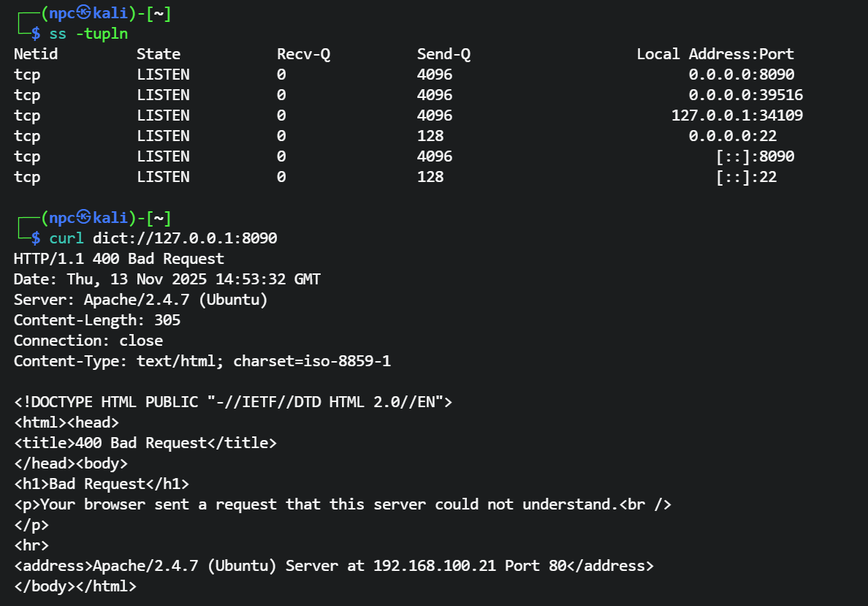The width and height of the screenshot is (868, 606).
Task: Click the closing </body></html> line
Action: [75, 586]
